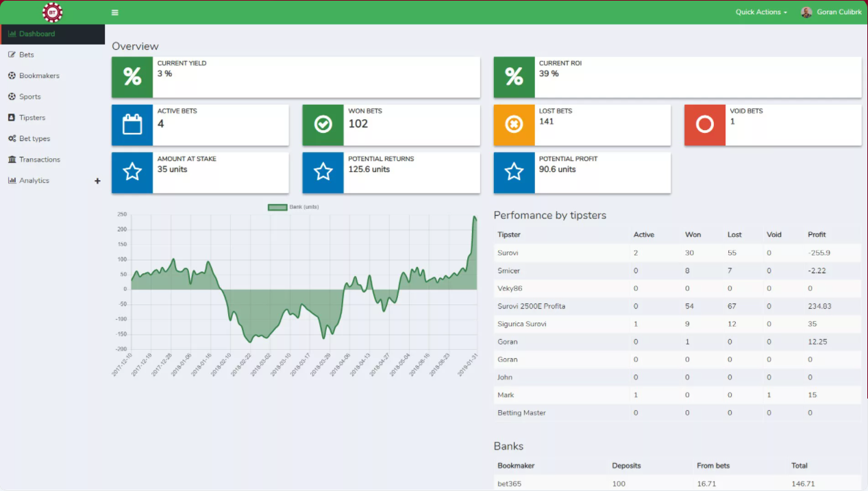Click the Bet types gears icon
Viewport: 868px width, 491px height.
(12, 138)
